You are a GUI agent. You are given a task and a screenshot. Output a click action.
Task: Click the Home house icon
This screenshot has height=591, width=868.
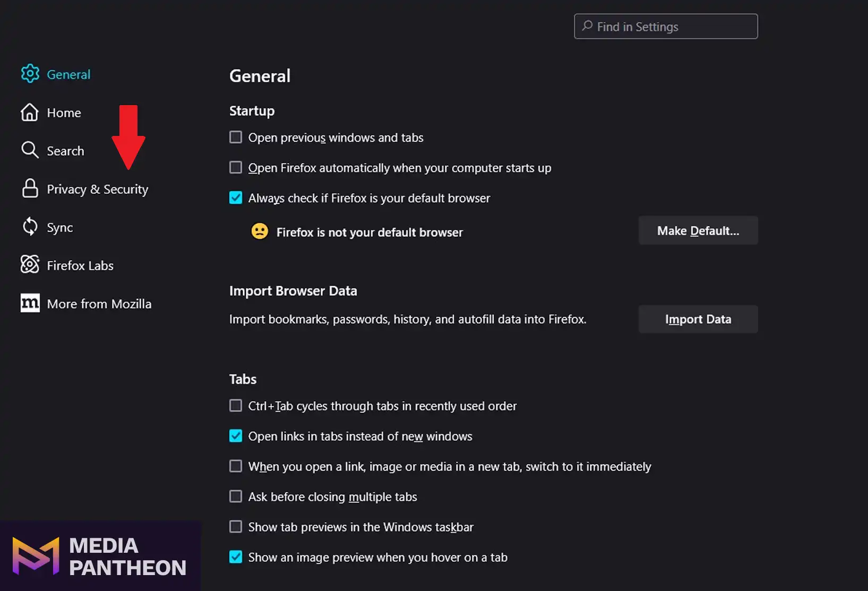pyautogui.click(x=30, y=112)
